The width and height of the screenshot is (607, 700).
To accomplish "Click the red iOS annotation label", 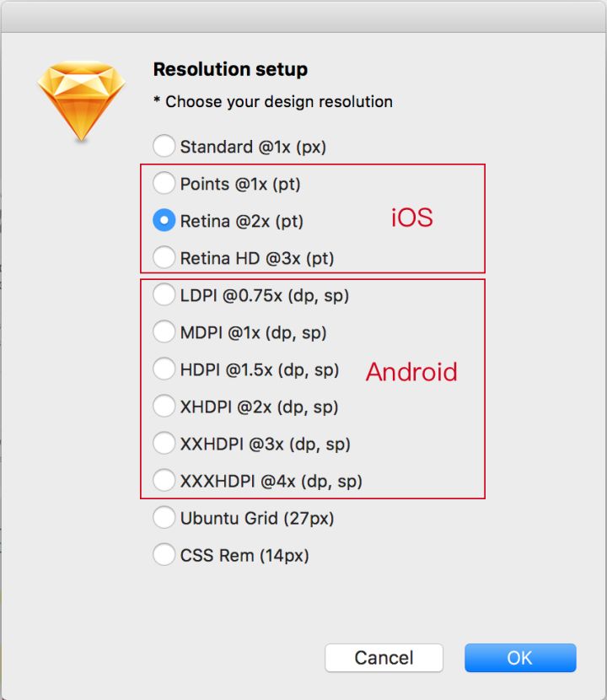I will [411, 218].
